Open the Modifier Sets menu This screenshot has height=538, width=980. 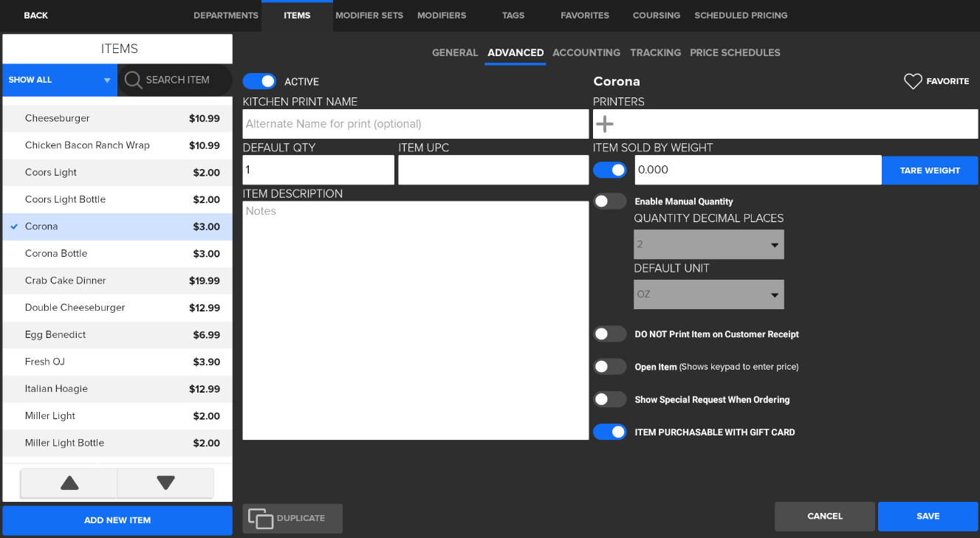click(x=369, y=15)
